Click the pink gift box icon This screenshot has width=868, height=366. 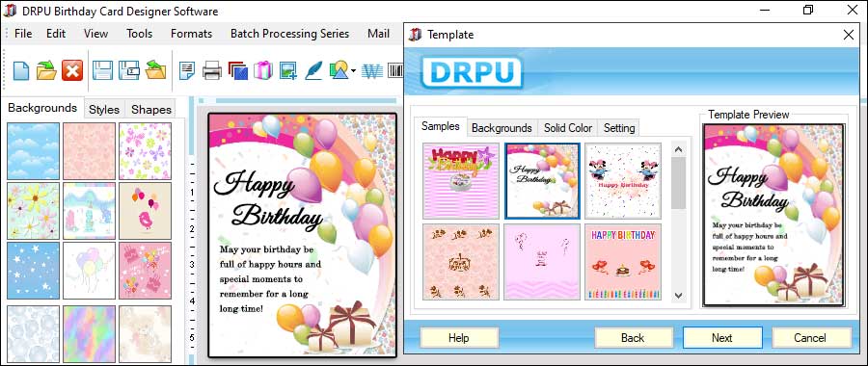pos(263,70)
